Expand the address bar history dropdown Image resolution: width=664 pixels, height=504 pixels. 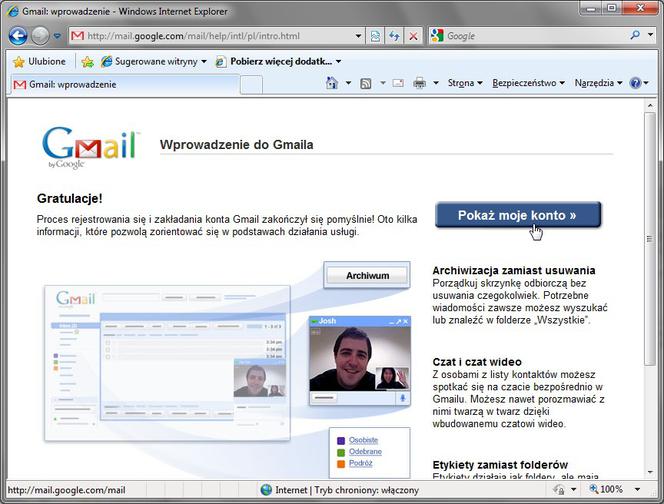pyautogui.click(x=358, y=36)
